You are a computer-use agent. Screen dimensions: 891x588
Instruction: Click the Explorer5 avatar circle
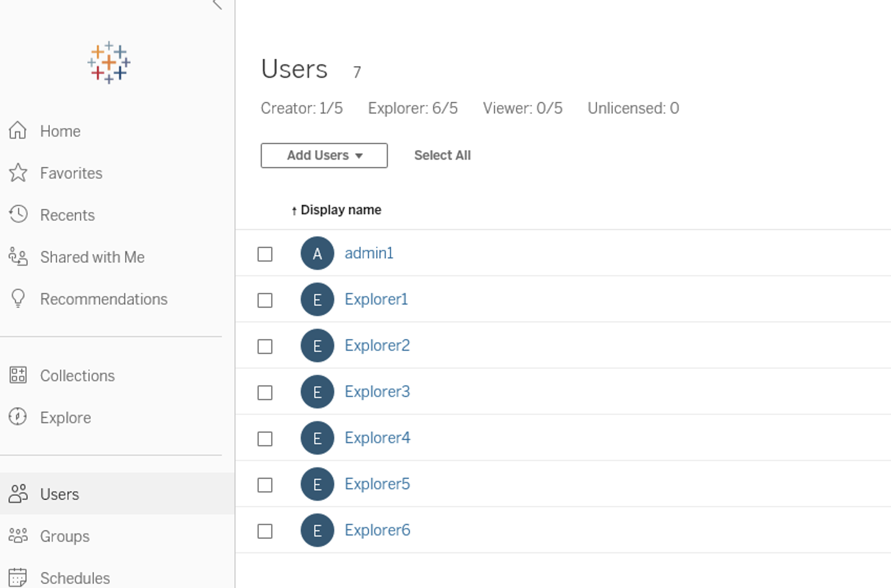(x=317, y=484)
